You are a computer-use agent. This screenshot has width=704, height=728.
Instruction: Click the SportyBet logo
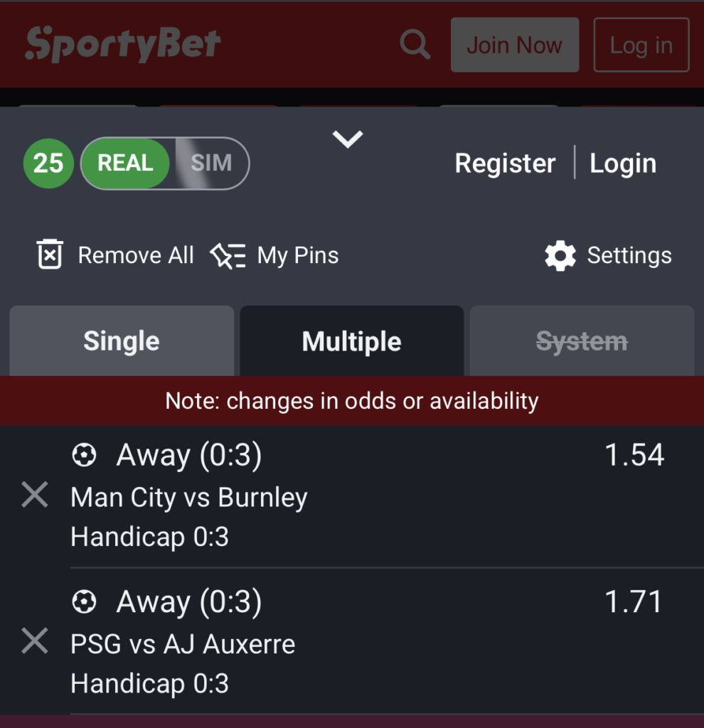(123, 44)
